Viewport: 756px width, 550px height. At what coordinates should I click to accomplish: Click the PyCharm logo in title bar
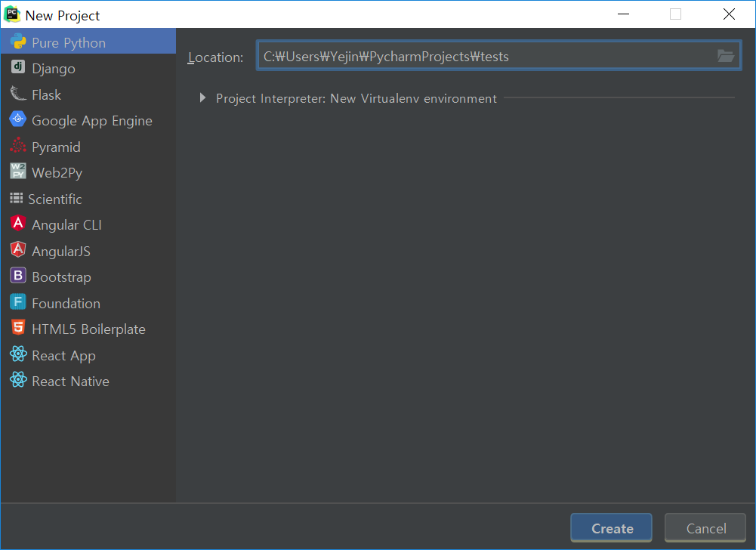(x=12, y=14)
